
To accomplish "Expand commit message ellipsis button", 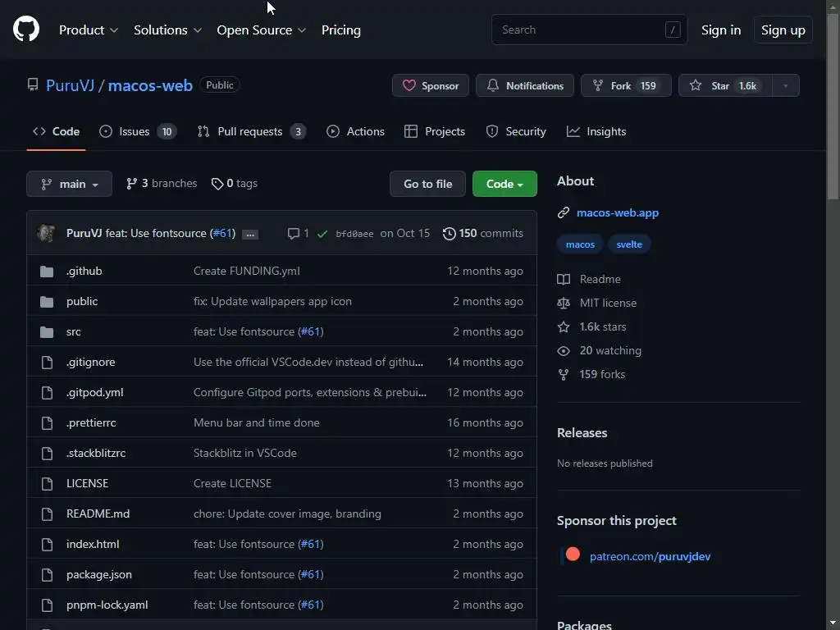I will tap(249, 234).
